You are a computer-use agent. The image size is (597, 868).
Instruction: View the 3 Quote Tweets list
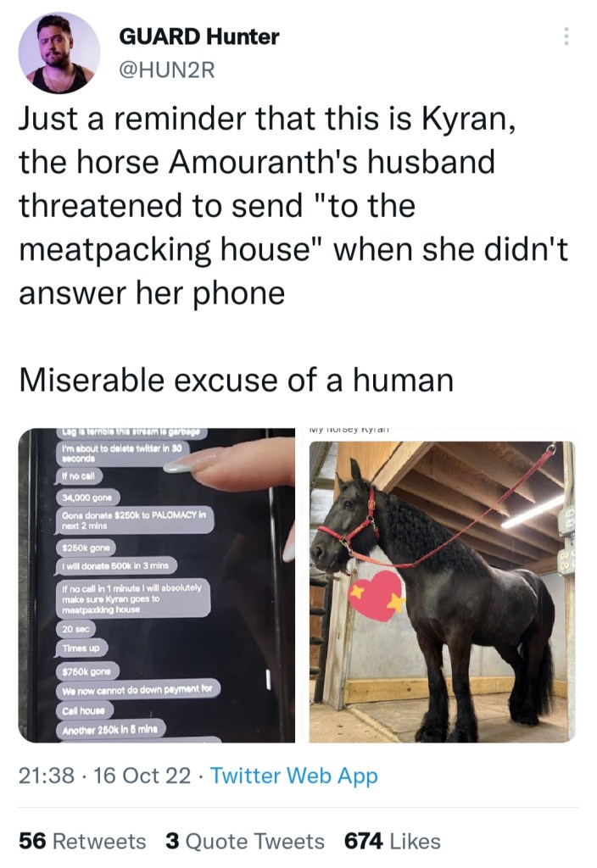[245, 842]
